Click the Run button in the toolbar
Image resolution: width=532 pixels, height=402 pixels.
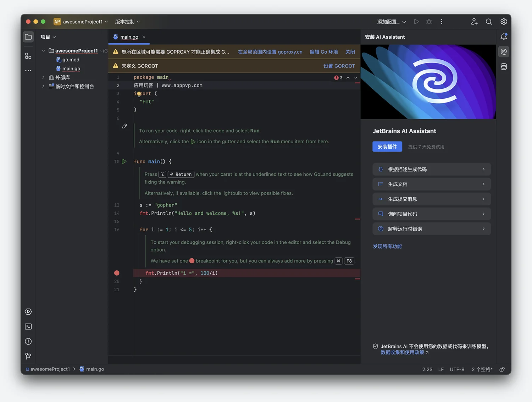tap(416, 22)
